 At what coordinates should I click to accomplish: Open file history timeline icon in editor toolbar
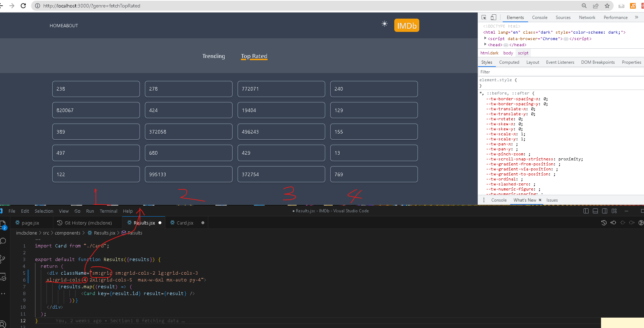(604, 223)
